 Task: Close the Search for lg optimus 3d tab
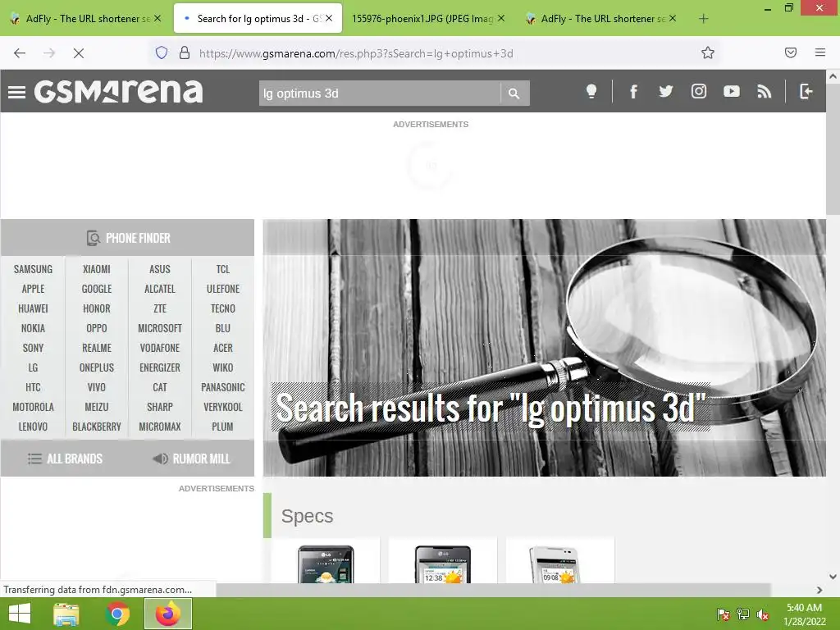coord(329,18)
